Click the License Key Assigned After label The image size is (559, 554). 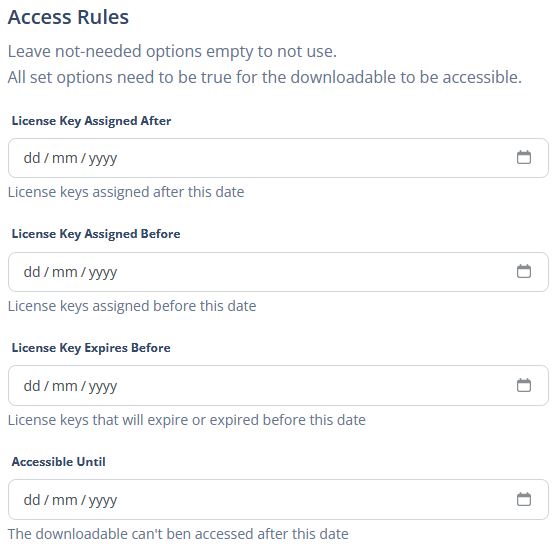point(91,121)
